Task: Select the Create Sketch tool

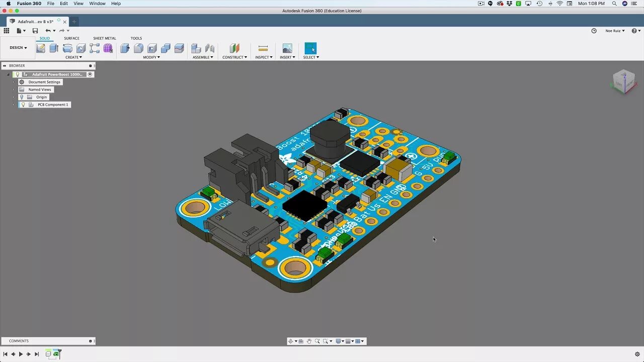Action: pyautogui.click(x=41, y=48)
